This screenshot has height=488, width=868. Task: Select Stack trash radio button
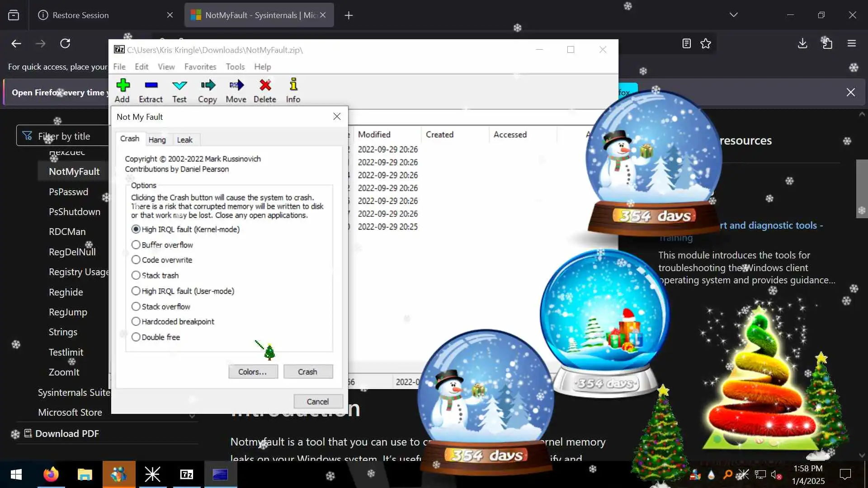[136, 275]
